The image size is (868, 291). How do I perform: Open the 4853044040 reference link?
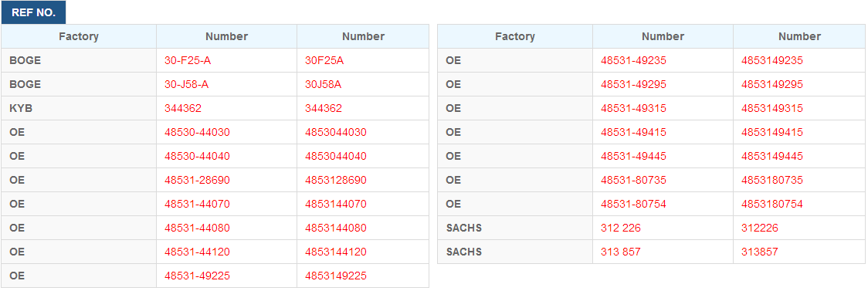click(335, 156)
